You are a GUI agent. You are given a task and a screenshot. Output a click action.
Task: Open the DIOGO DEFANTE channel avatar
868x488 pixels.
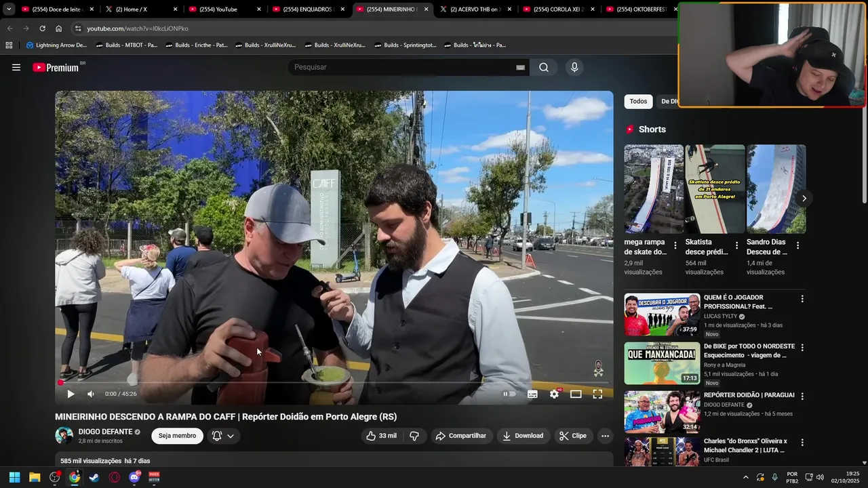pyautogui.click(x=64, y=436)
